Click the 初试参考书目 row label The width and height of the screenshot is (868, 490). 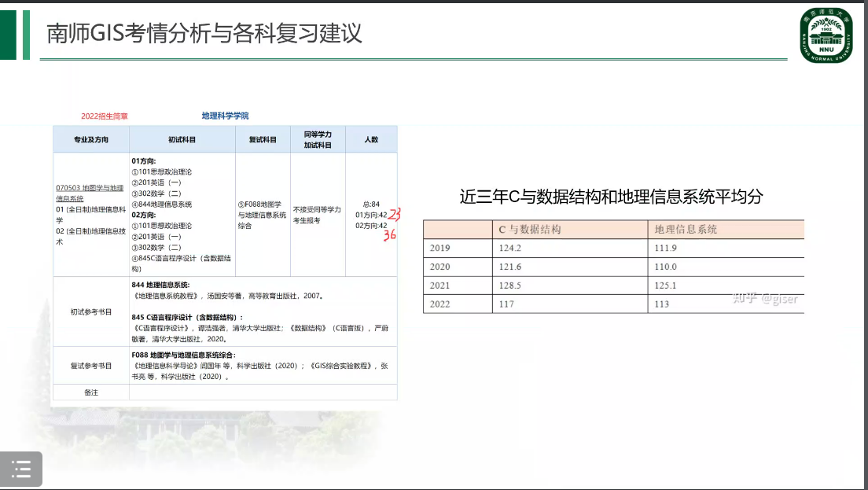click(90, 311)
